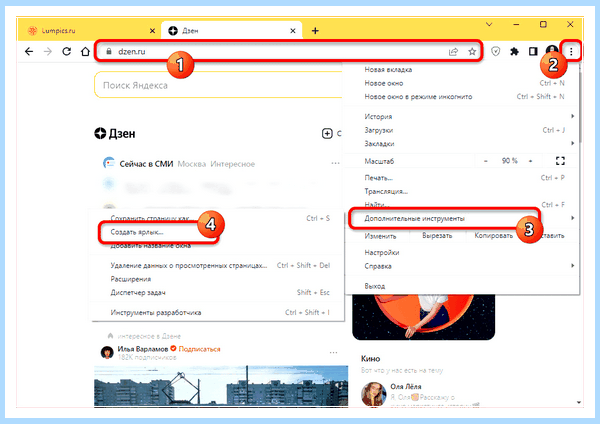Select Сохранить страницу как...

point(217,218)
